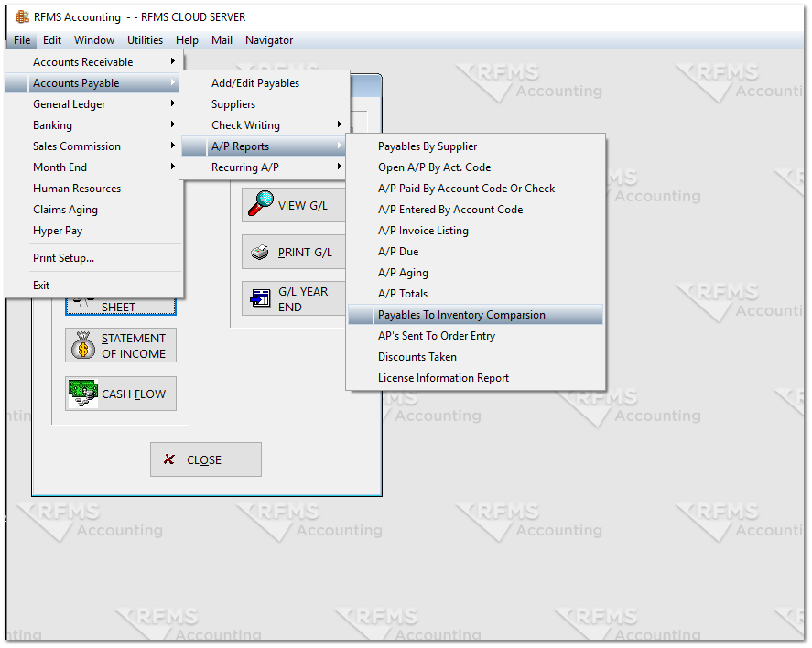Click the STATEMENT OF INCOME button label

click(x=134, y=346)
